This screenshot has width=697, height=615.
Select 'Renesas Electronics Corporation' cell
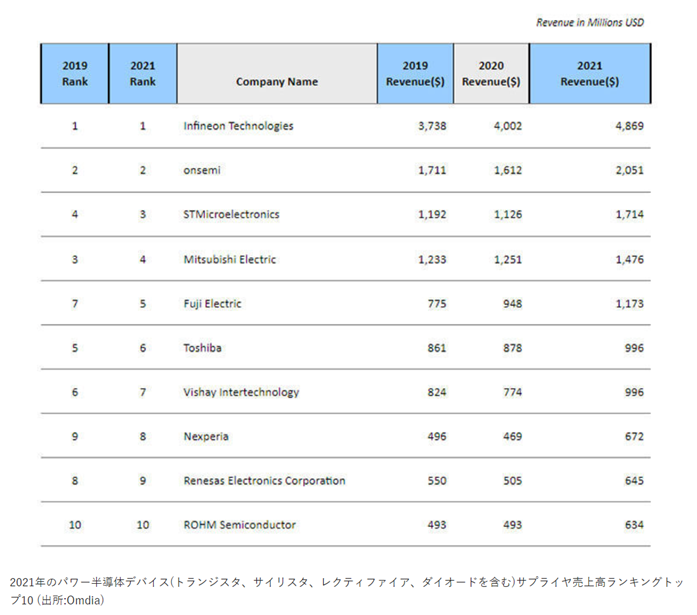coord(264,480)
